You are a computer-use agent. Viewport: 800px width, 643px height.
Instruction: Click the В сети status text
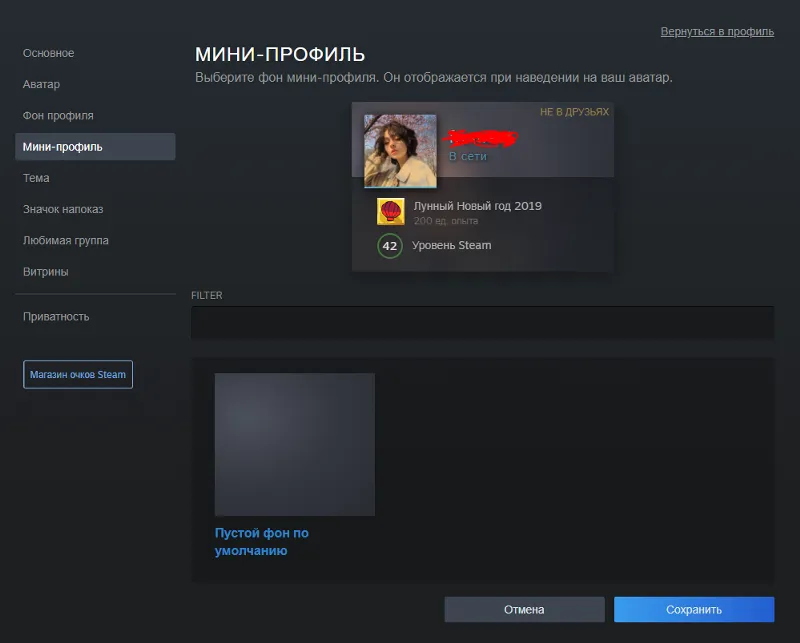(468, 156)
